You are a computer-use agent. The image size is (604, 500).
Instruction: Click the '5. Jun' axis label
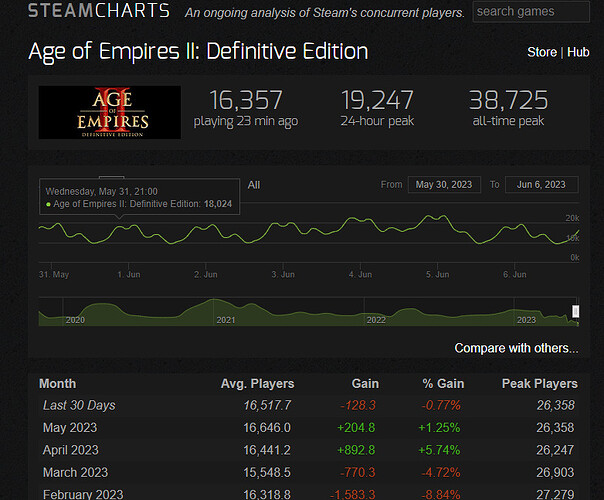(438, 274)
